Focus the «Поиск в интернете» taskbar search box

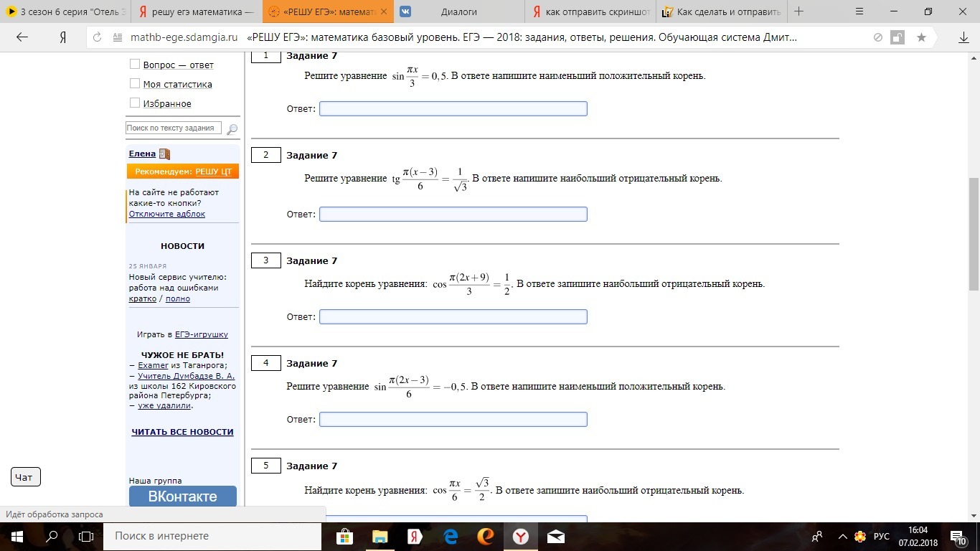[213, 536]
